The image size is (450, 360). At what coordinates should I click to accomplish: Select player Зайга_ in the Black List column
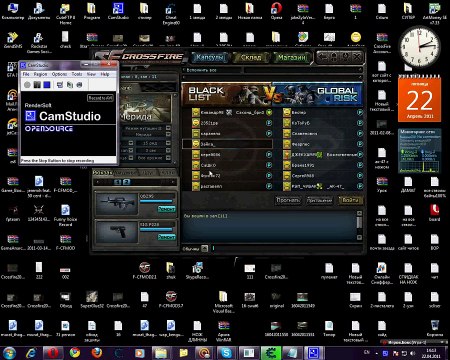[227, 144]
